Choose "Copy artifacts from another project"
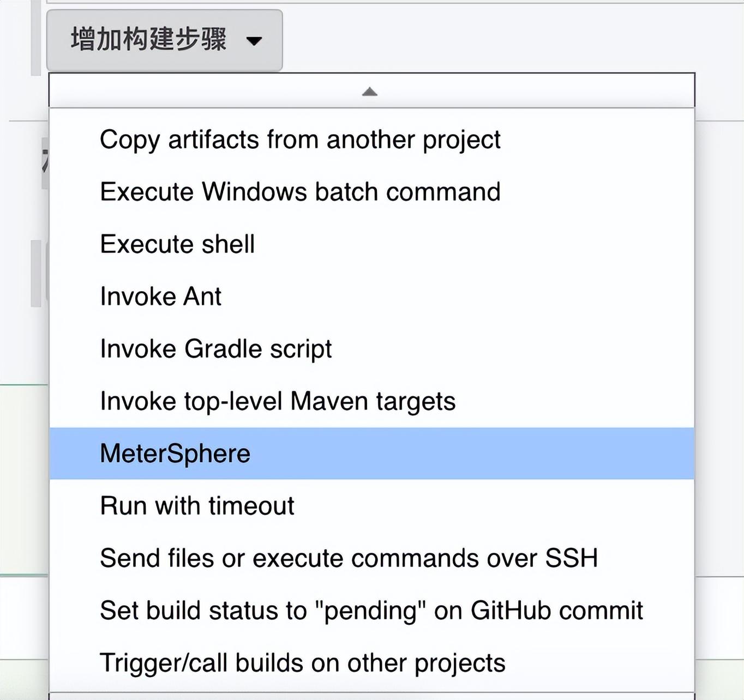 tap(300, 139)
